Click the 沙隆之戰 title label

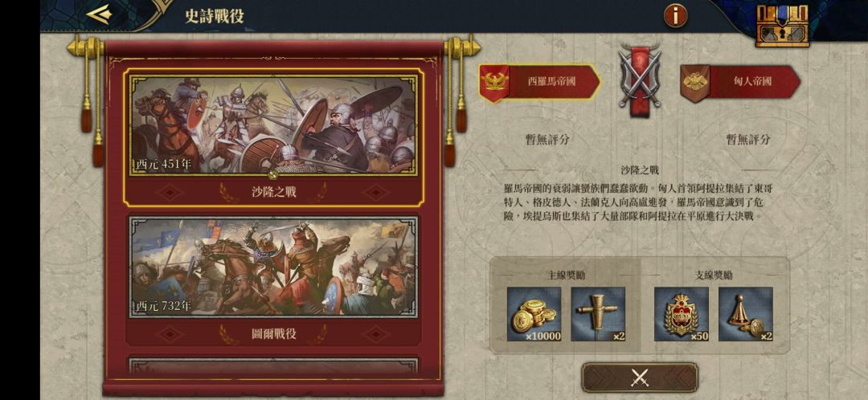(273, 192)
